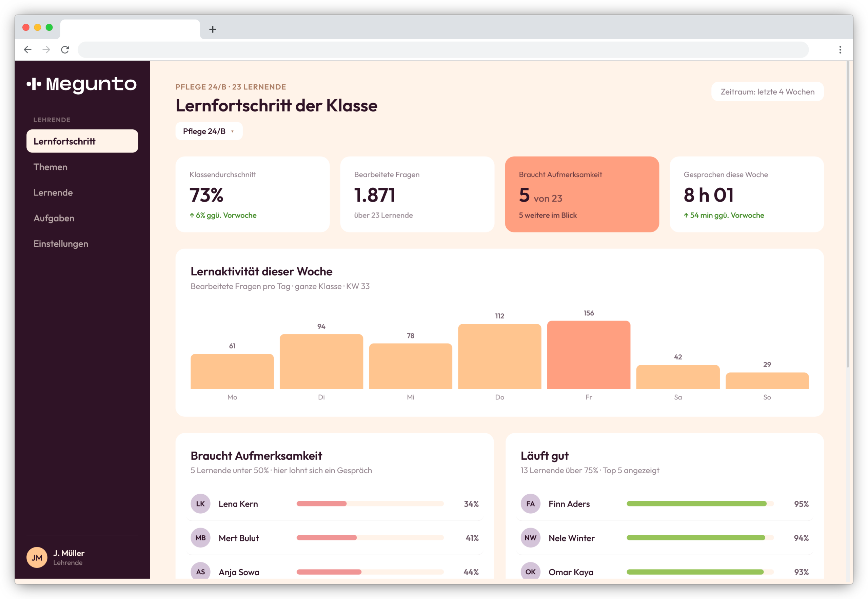The width and height of the screenshot is (868, 599).
Task: Open Einstellungen in the sidebar
Action: 82,244
